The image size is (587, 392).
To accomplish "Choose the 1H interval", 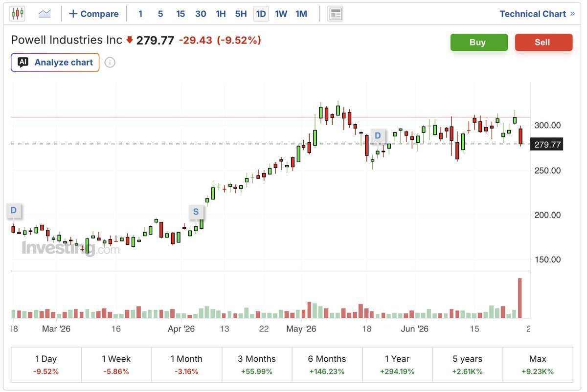I will (x=221, y=14).
